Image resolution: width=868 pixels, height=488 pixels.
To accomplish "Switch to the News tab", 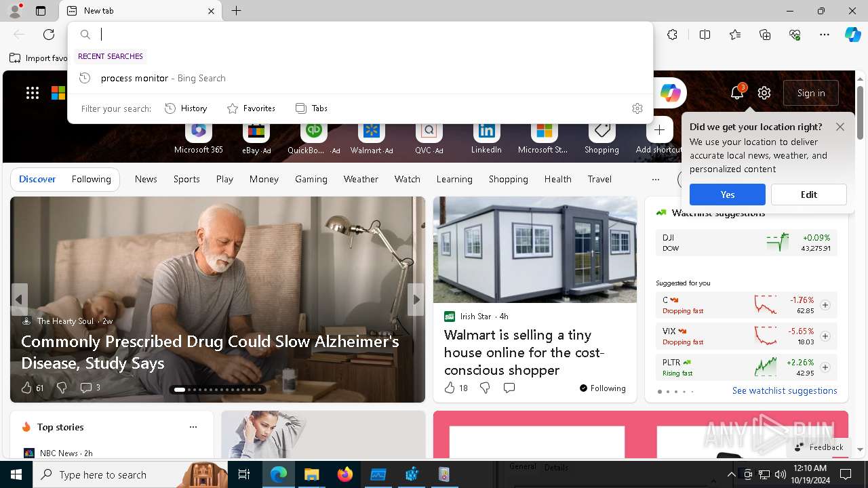I will click(146, 180).
